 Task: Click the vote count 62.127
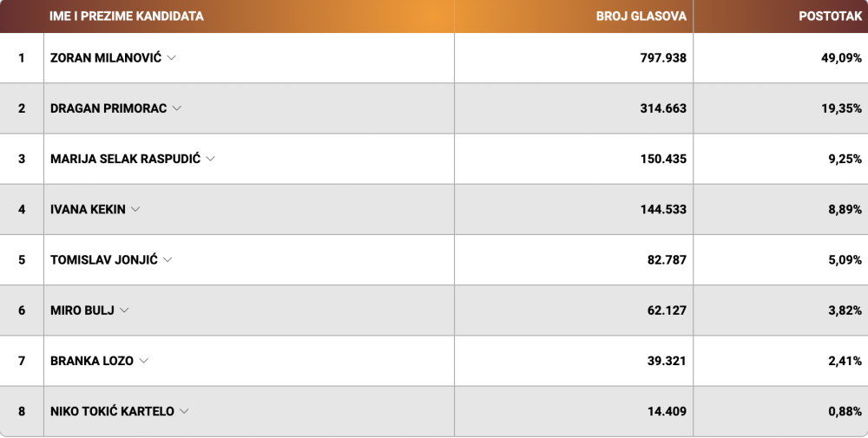coord(667,311)
